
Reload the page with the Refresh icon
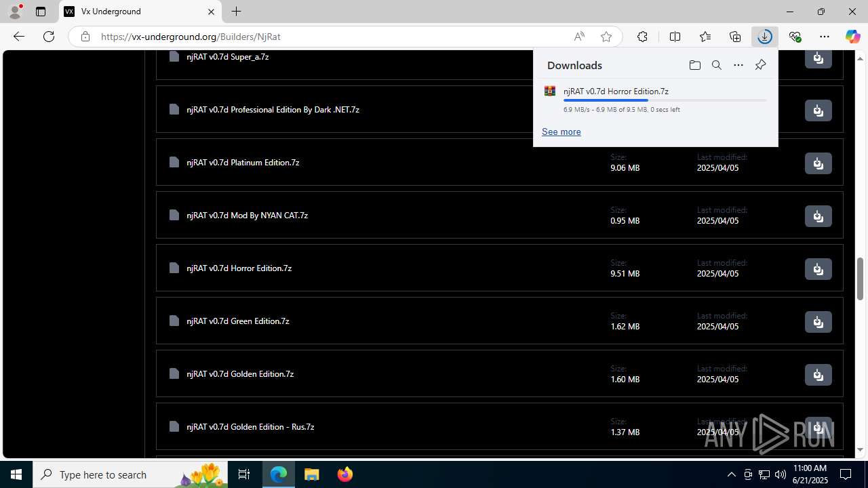[49, 37]
